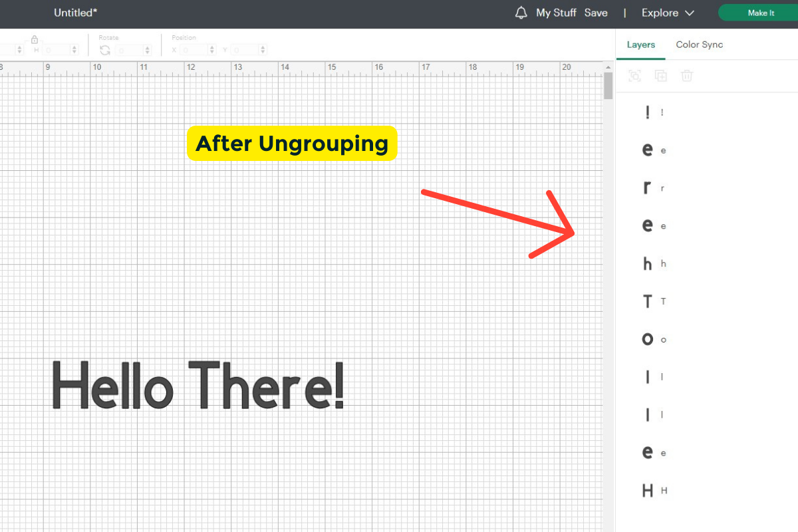Select the 'e' layer between 'r' and 'h'
The width and height of the screenshot is (798, 532).
tap(707, 226)
